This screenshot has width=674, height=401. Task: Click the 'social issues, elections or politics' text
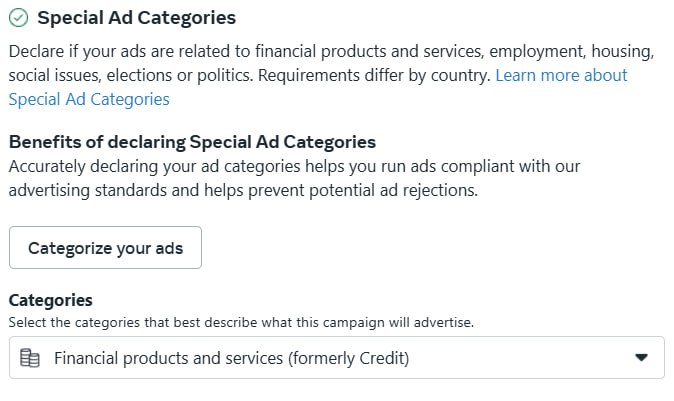click(x=131, y=75)
